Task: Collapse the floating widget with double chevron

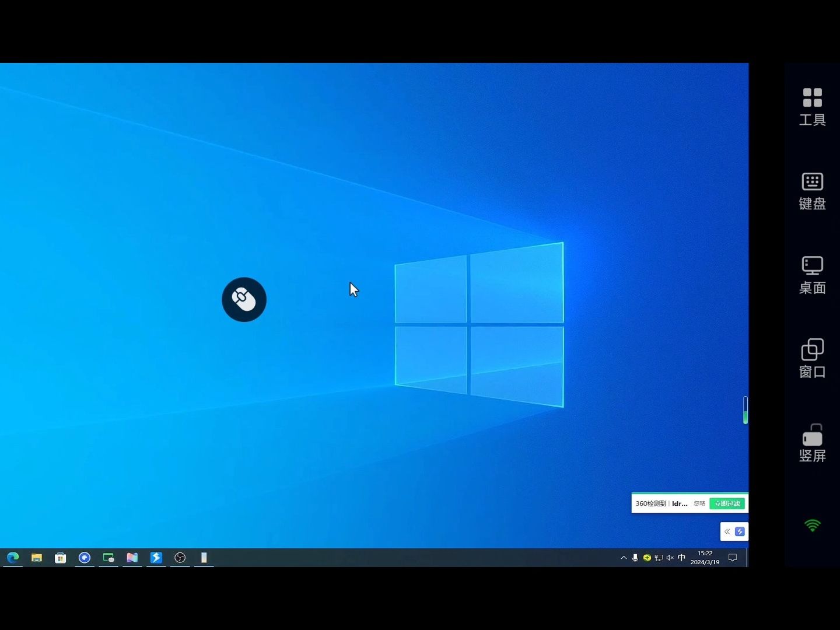Action: point(727,531)
